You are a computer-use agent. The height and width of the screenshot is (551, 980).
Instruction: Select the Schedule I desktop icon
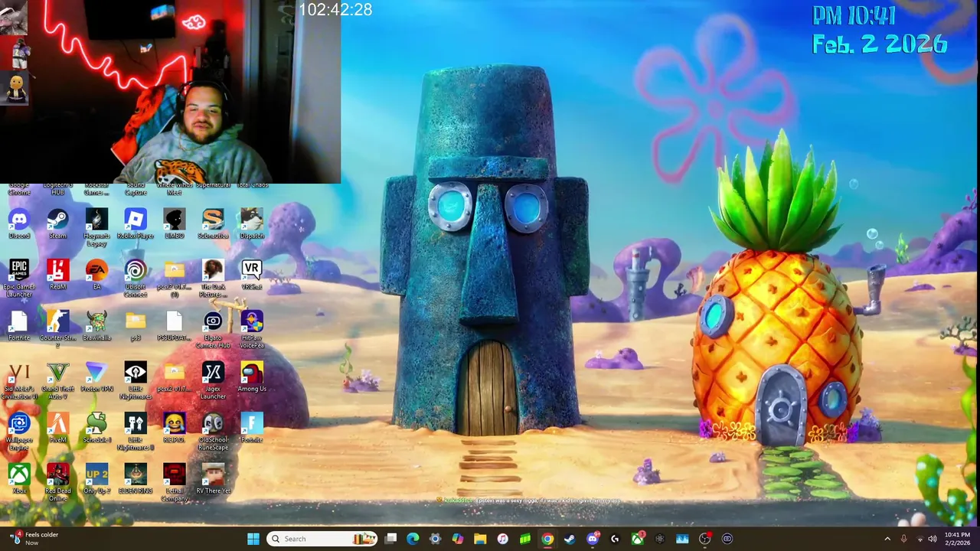tap(96, 429)
